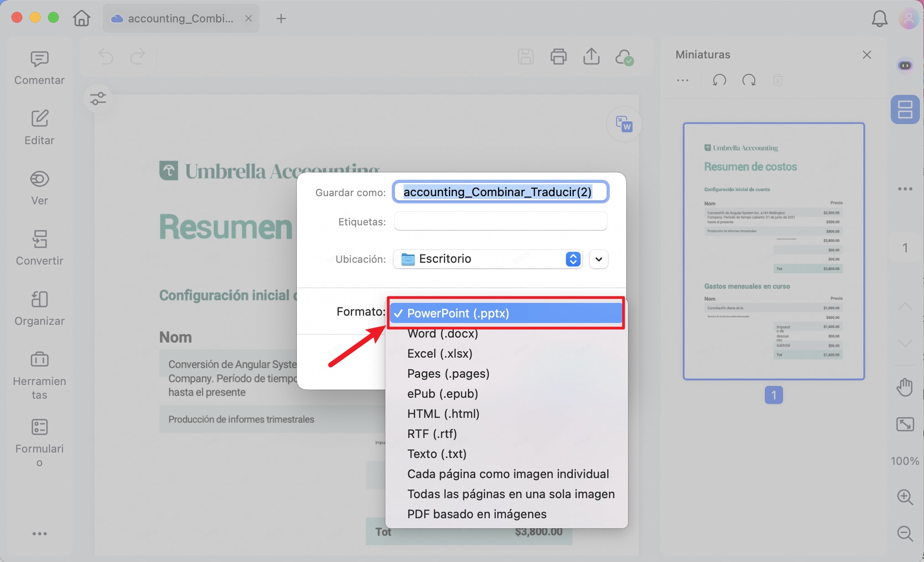924x562 pixels.
Task: Select the Editar tool
Action: 39,128
